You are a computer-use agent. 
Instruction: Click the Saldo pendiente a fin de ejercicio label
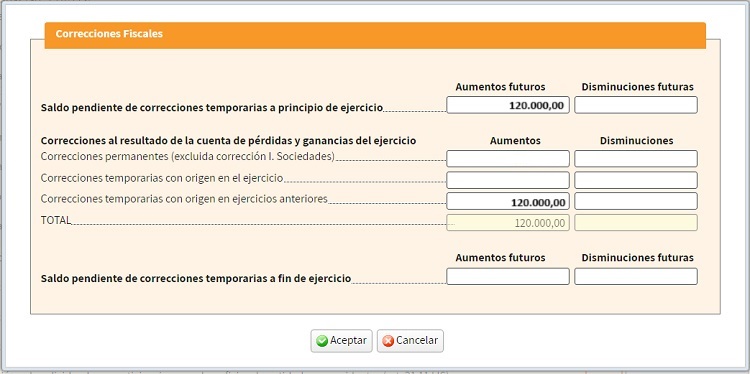click(x=196, y=278)
